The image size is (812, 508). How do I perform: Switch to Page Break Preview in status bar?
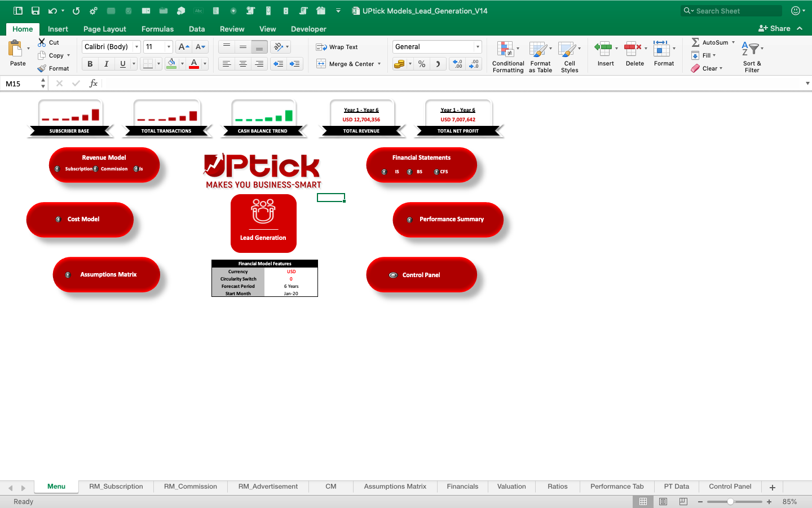click(683, 501)
